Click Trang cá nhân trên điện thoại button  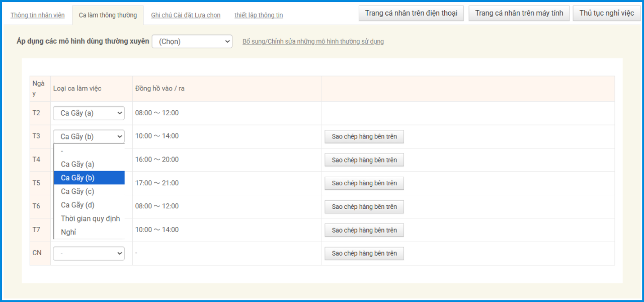coord(411,13)
